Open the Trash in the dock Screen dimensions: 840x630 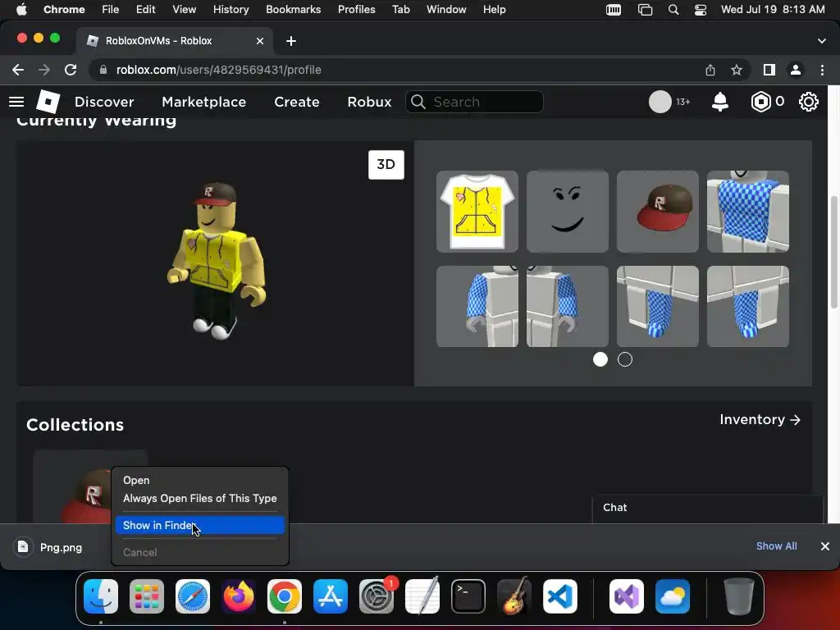coord(739,596)
